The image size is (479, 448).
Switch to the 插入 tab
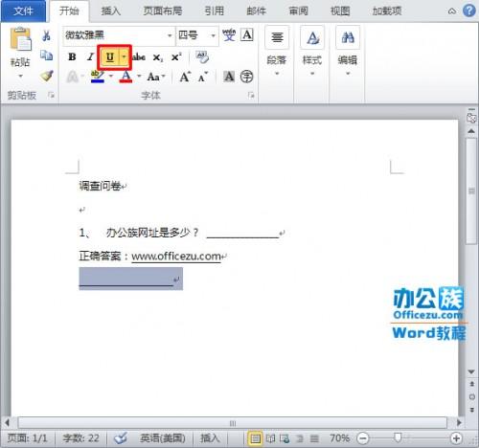coord(110,11)
